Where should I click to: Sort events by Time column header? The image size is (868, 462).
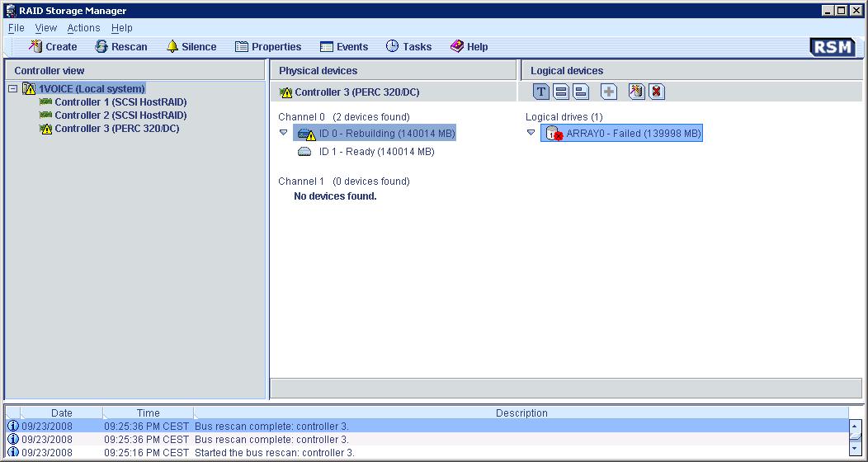149,412
